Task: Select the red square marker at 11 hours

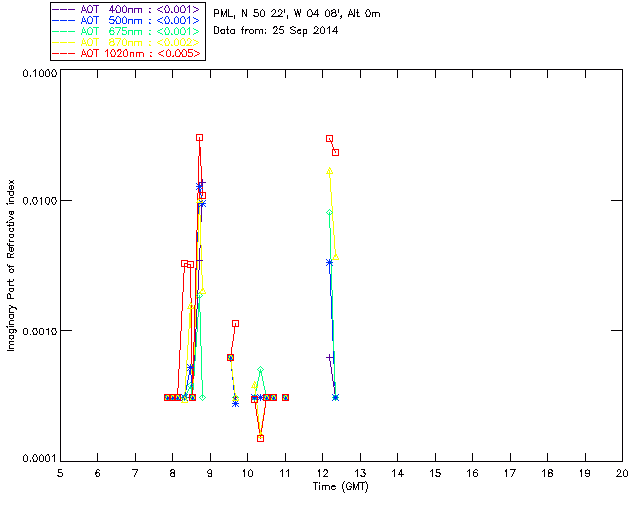Action: tap(285, 397)
